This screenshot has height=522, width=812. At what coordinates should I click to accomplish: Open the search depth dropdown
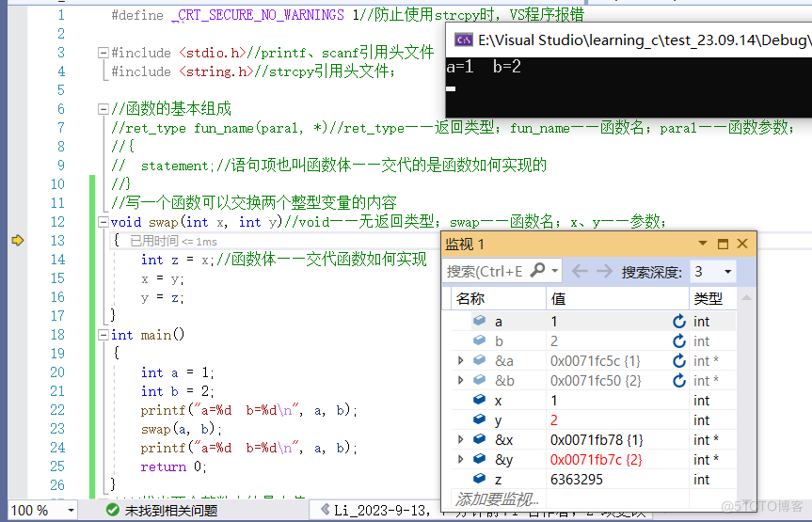coord(727,272)
